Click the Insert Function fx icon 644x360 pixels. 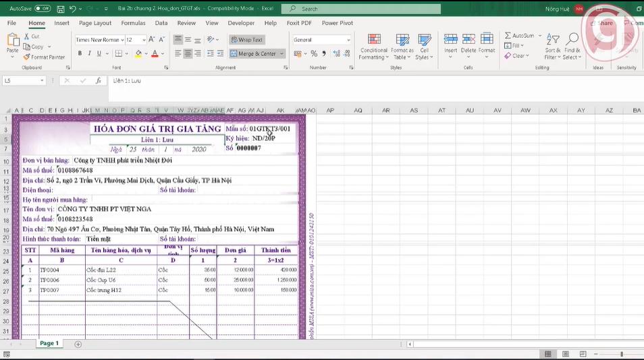tap(98, 81)
